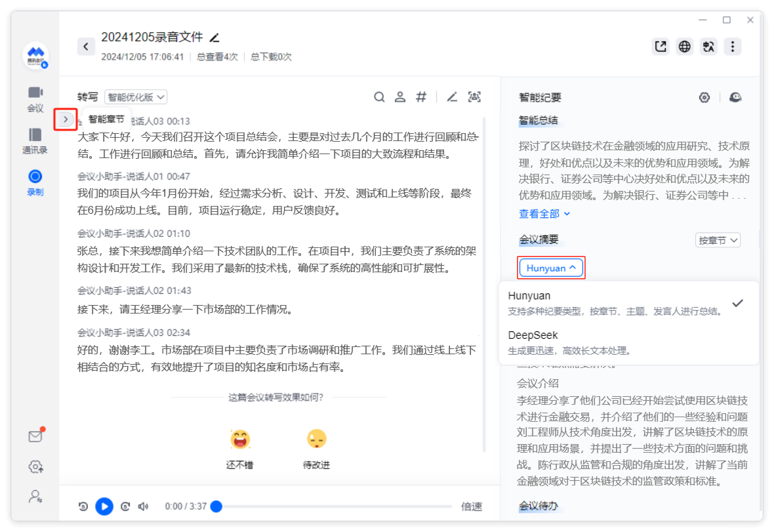Click the globe language icon
The height and width of the screenshot is (532, 774).
tap(684, 46)
